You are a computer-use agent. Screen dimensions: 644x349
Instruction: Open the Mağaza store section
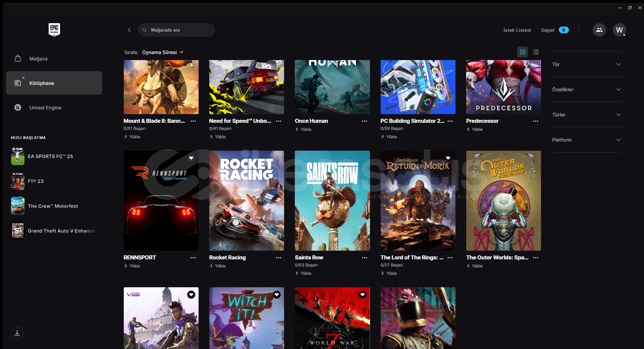tap(54, 59)
